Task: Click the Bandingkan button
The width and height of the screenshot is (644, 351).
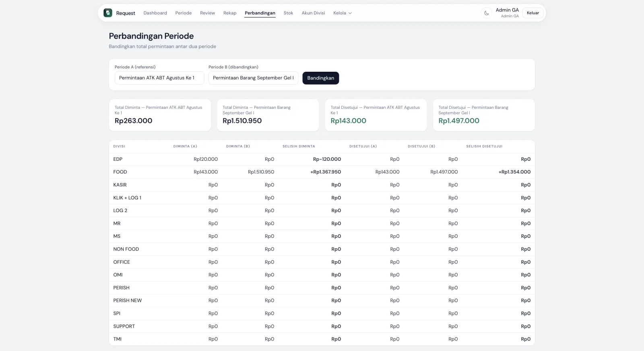Action: pyautogui.click(x=321, y=78)
